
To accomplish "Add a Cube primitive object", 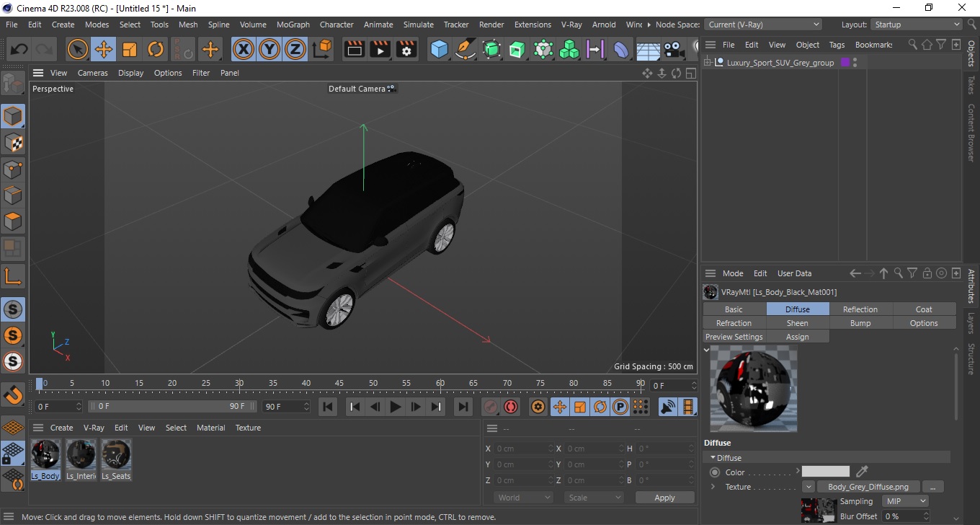I will pyautogui.click(x=440, y=50).
